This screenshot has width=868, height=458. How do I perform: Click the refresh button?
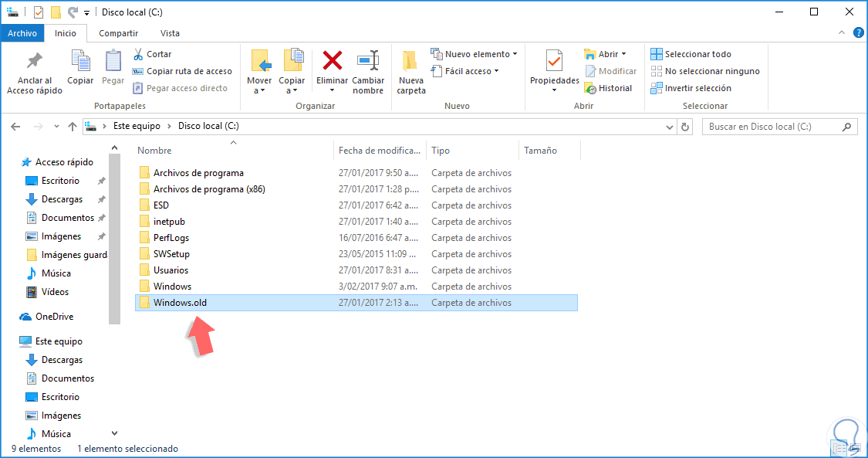685,127
